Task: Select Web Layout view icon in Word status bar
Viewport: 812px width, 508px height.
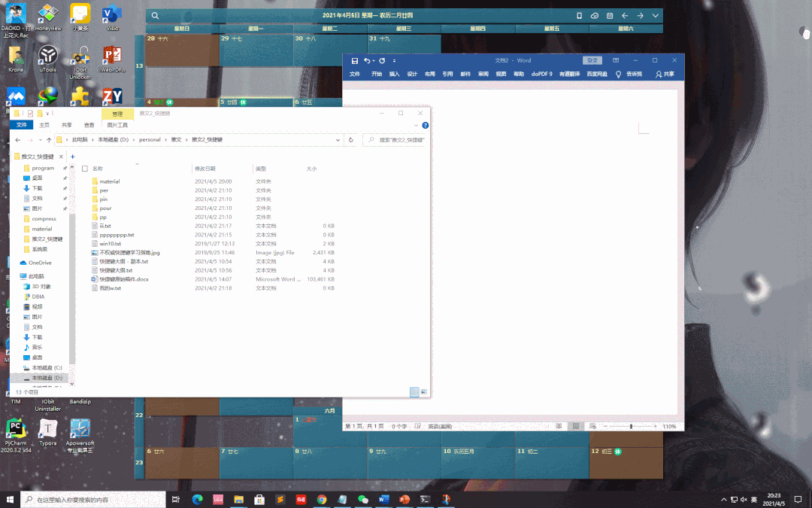Action: coord(592,426)
